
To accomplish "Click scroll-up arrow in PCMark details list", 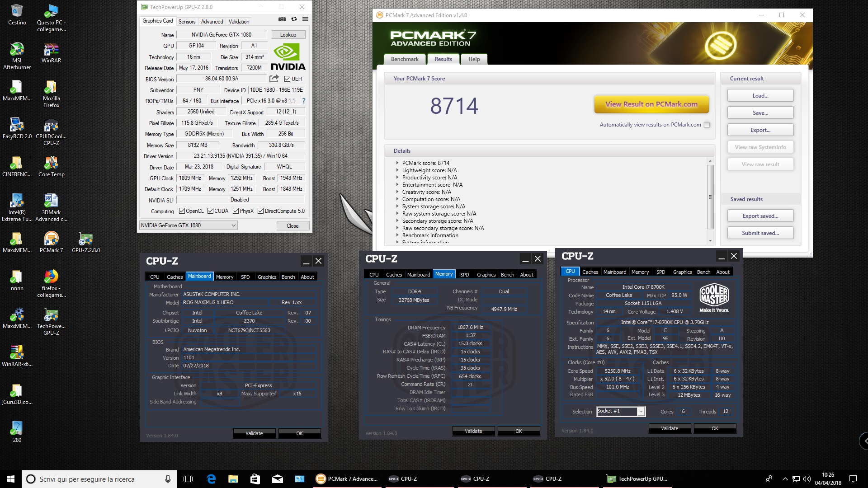I will pyautogui.click(x=710, y=161).
